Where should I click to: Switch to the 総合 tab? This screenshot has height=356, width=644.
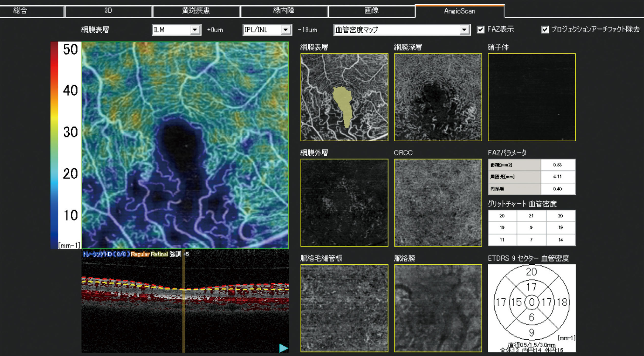[20, 11]
